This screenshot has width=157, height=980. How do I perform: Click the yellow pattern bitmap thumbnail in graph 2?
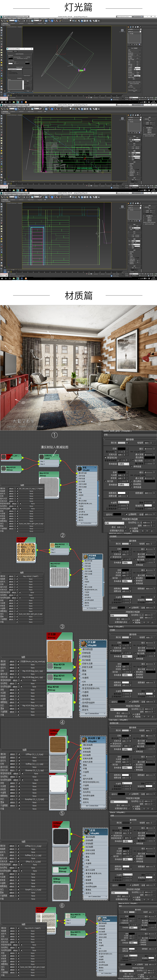pos(26,552)
